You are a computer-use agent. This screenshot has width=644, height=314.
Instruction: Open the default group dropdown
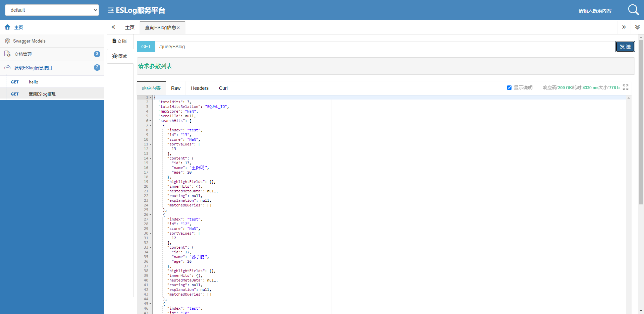[x=52, y=10]
